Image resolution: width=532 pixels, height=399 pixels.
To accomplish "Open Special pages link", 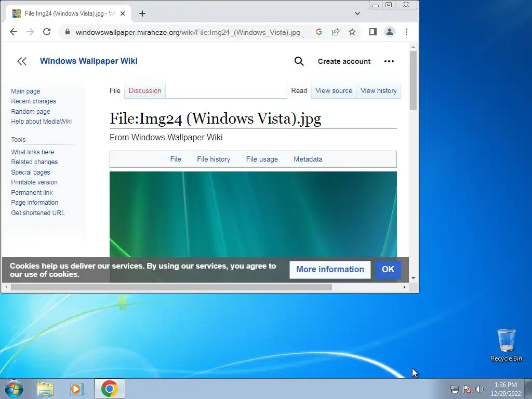I will 30,172.
